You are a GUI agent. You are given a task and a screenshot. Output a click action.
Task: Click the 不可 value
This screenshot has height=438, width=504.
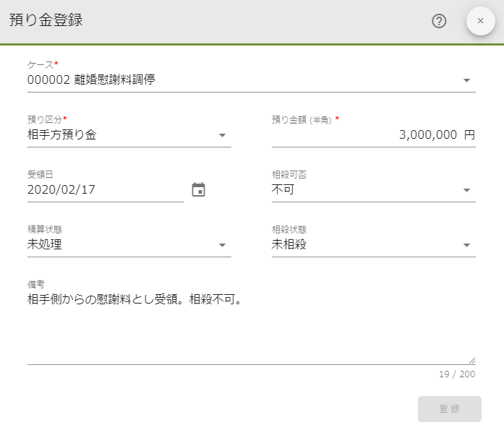(x=283, y=189)
